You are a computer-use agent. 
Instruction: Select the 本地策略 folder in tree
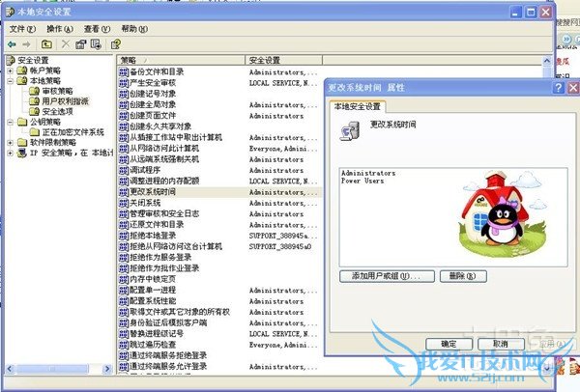(45, 81)
